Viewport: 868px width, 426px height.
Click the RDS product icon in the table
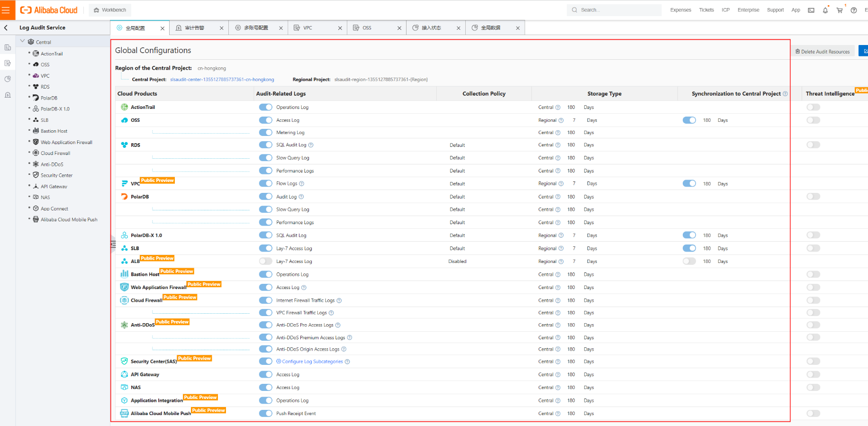[x=124, y=145]
